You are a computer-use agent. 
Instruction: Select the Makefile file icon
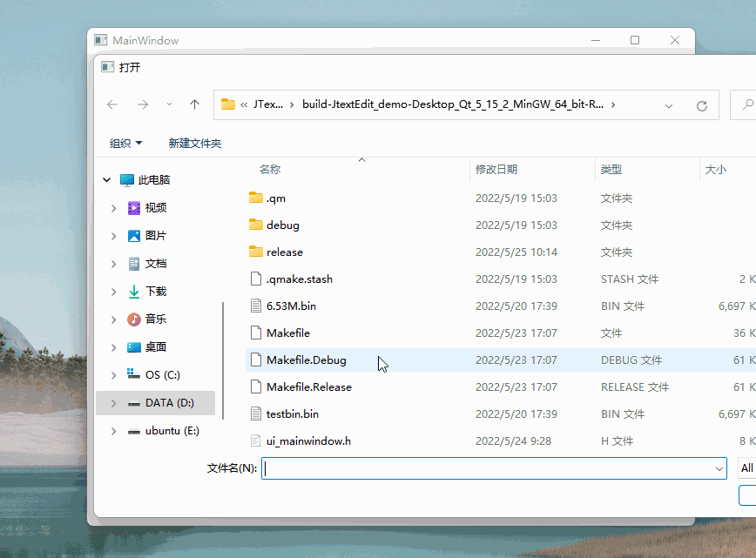tap(256, 333)
